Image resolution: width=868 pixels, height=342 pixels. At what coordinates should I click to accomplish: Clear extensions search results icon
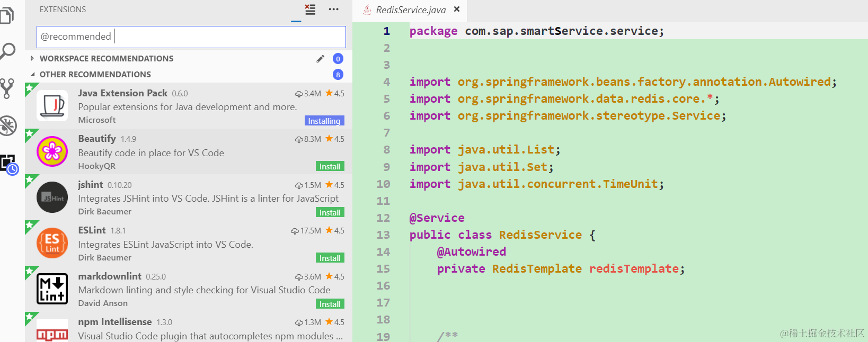point(310,9)
